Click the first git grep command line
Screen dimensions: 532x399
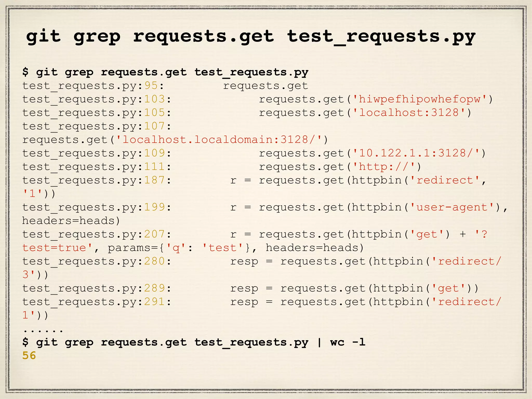point(165,72)
